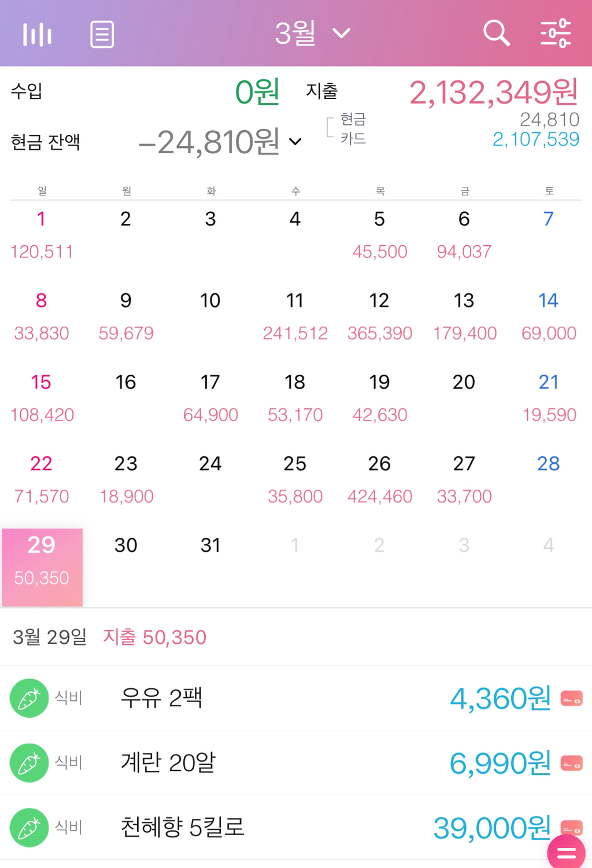
Task: Open the filter settings sliders icon
Action: click(556, 34)
